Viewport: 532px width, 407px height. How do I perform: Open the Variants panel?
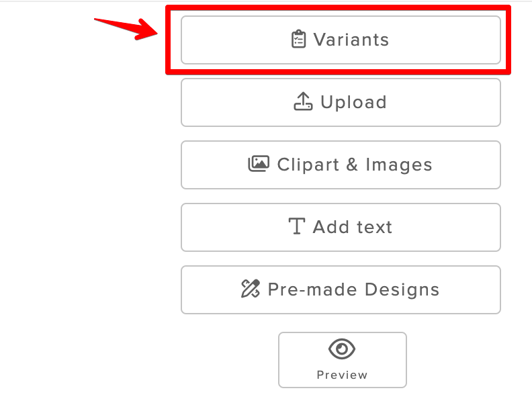[x=341, y=40]
